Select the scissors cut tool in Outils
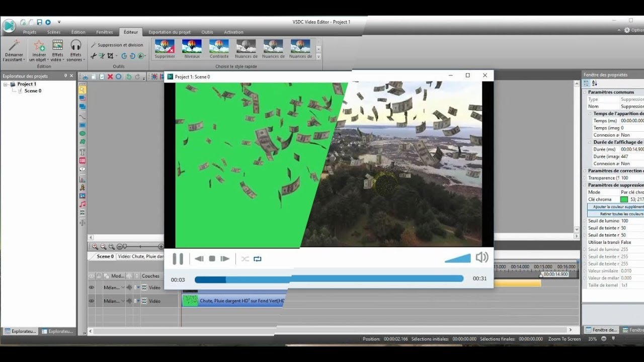The width and height of the screenshot is (644, 362). (93, 56)
